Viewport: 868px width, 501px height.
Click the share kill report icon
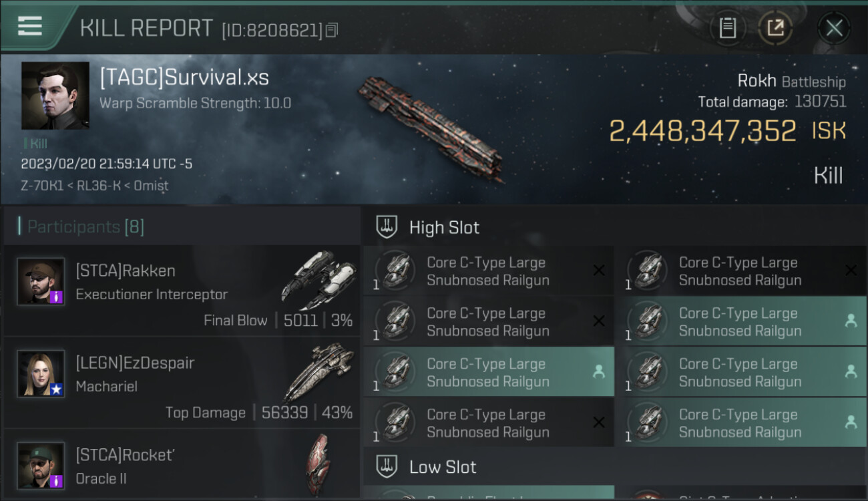775,28
